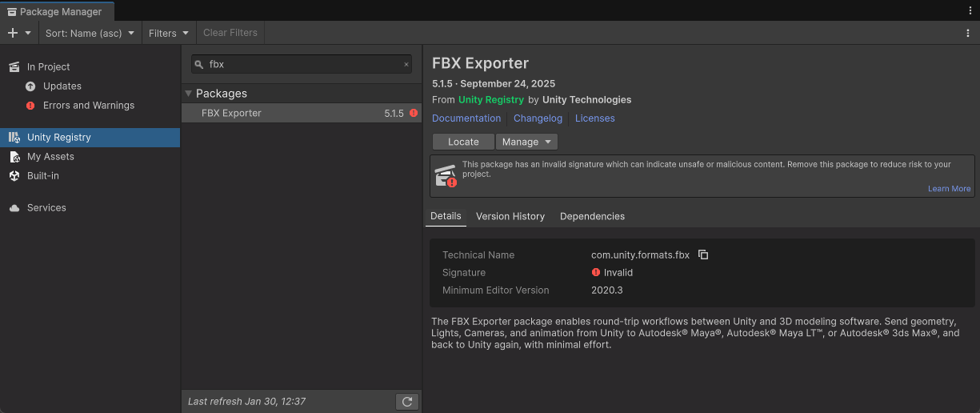Click the In Project sidebar icon
The width and height of the screenshot is (980, 413).
point(14,66)
